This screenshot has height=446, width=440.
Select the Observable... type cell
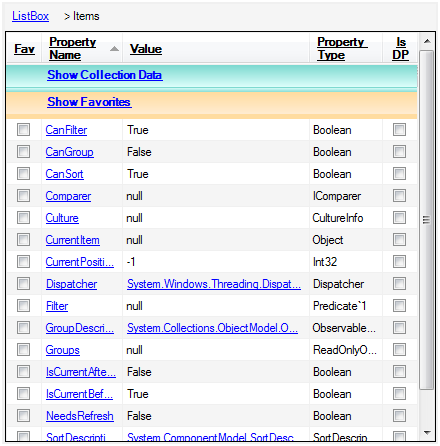[344, 328]
